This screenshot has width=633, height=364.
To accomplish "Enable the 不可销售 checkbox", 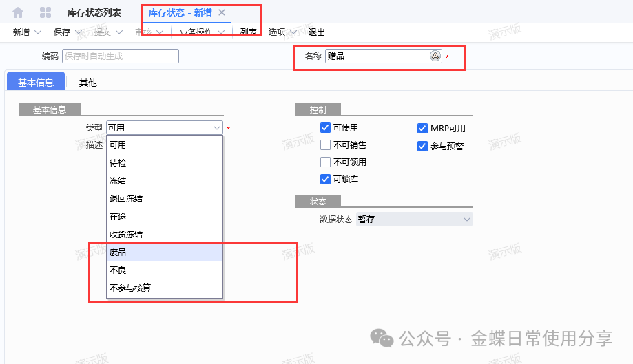I will (326, 145).
